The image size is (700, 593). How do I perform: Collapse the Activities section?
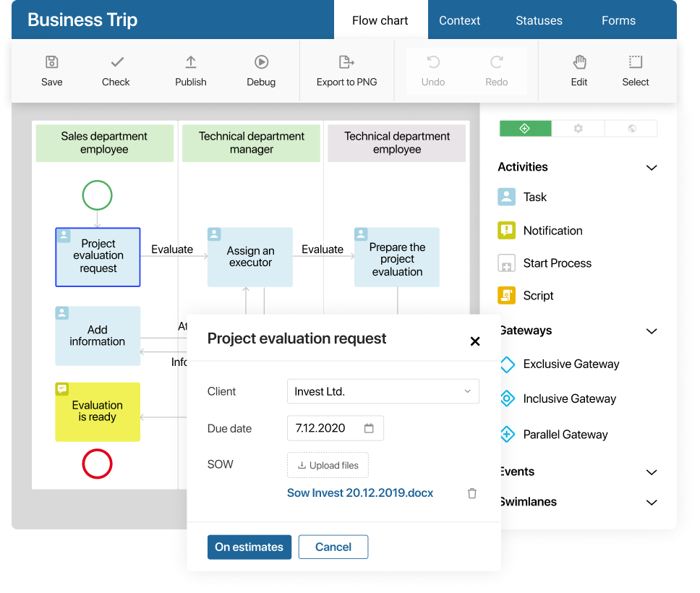point(651,167)
